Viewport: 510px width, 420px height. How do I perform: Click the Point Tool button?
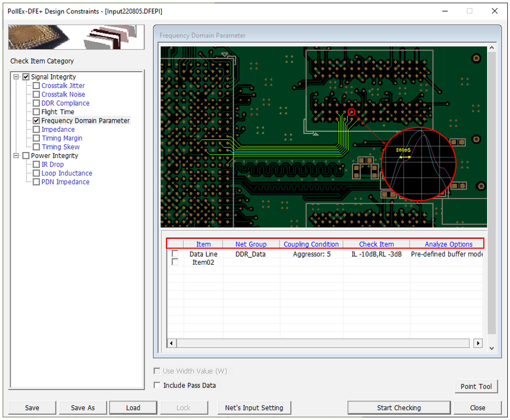coord(476,386)
